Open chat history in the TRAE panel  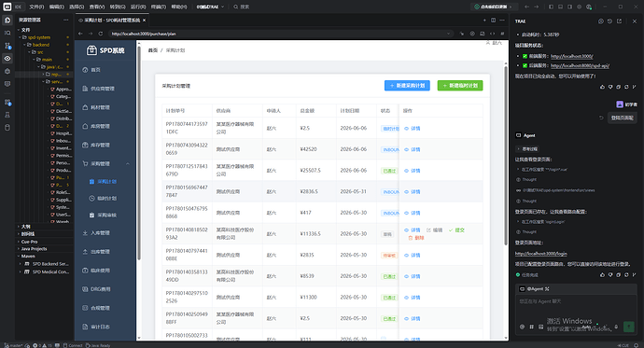[609, 21]
